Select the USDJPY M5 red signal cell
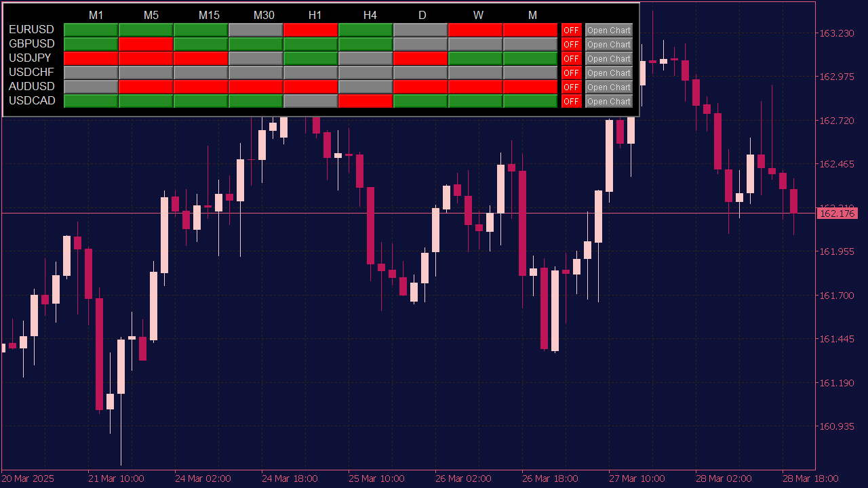The image size is (868, 488). click(145, 58)
